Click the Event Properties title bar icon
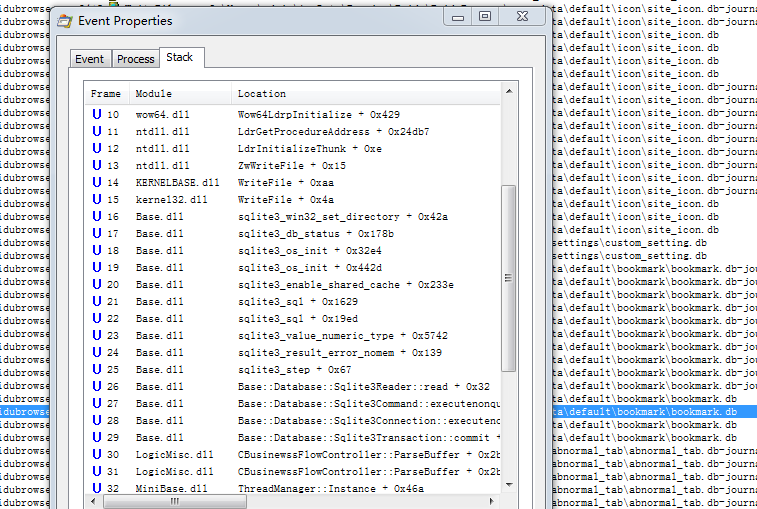 (65, 21)
